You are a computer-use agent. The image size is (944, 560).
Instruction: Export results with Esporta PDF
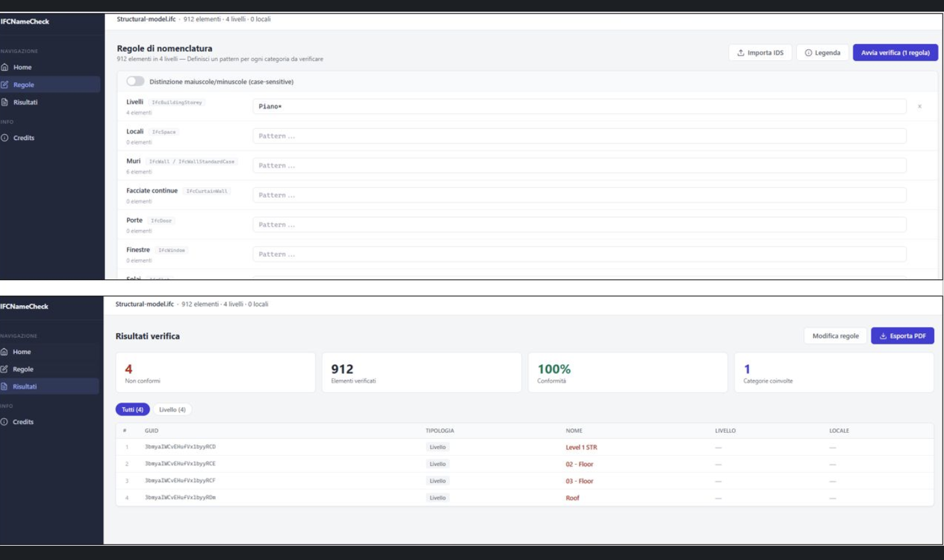[x=903, y=336]
